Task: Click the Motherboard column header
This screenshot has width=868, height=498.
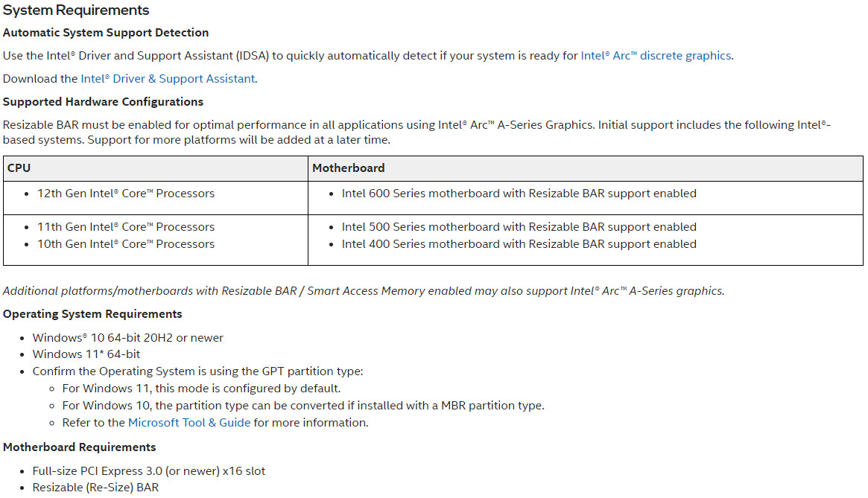Action: pos(349,168)
